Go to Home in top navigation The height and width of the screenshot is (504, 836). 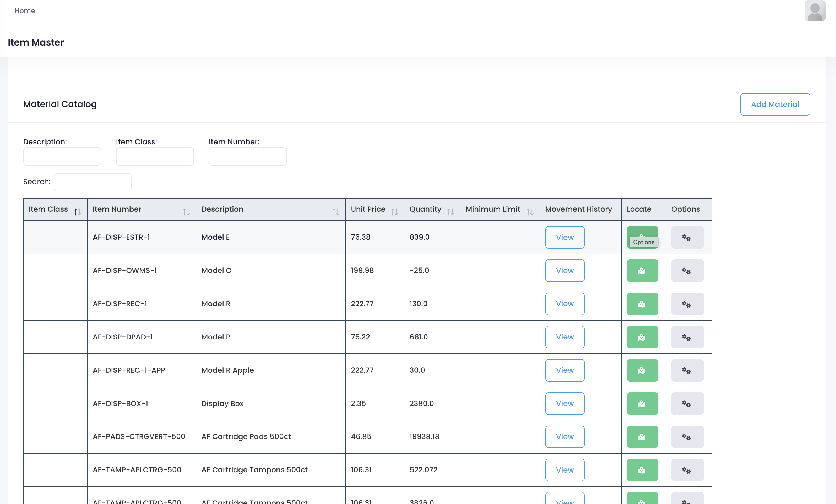[25, 11]
